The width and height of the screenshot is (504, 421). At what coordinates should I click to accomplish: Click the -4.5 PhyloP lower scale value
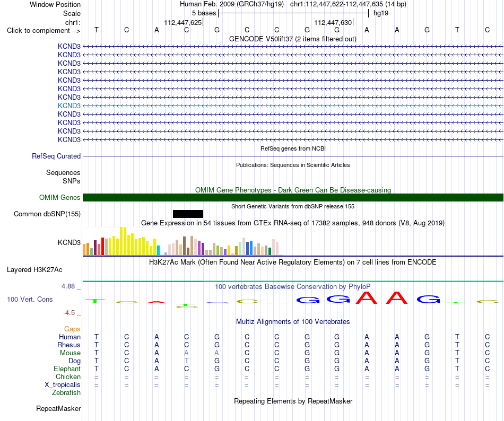click(69, 312)
